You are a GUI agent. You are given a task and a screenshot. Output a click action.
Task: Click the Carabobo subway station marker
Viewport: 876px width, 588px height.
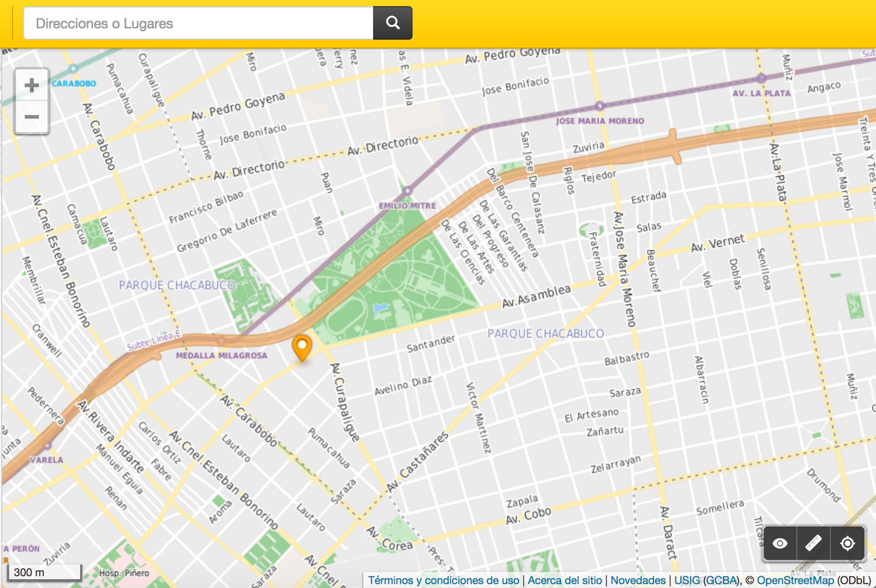point(73,68)
